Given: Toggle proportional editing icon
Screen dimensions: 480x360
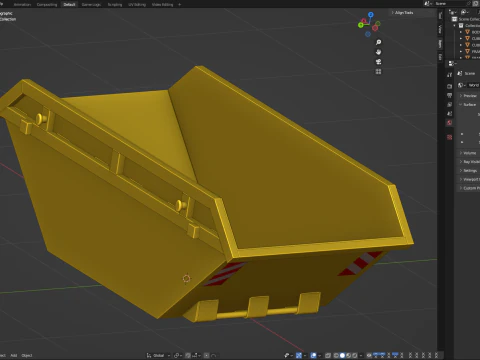Looking at the screenshot, I should pyautogui.click(x=207, y=355).
